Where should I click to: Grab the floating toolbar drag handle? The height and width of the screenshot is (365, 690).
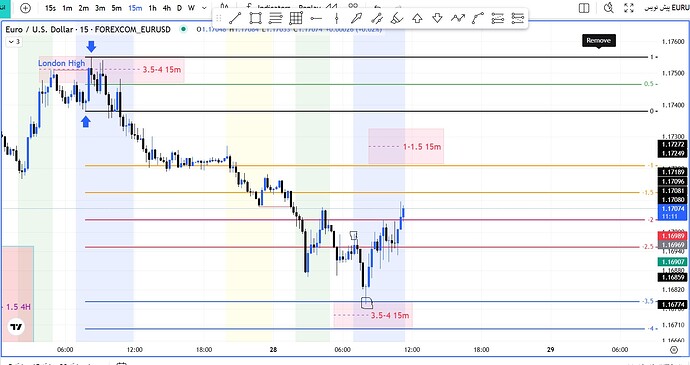(x=218, y=18)
